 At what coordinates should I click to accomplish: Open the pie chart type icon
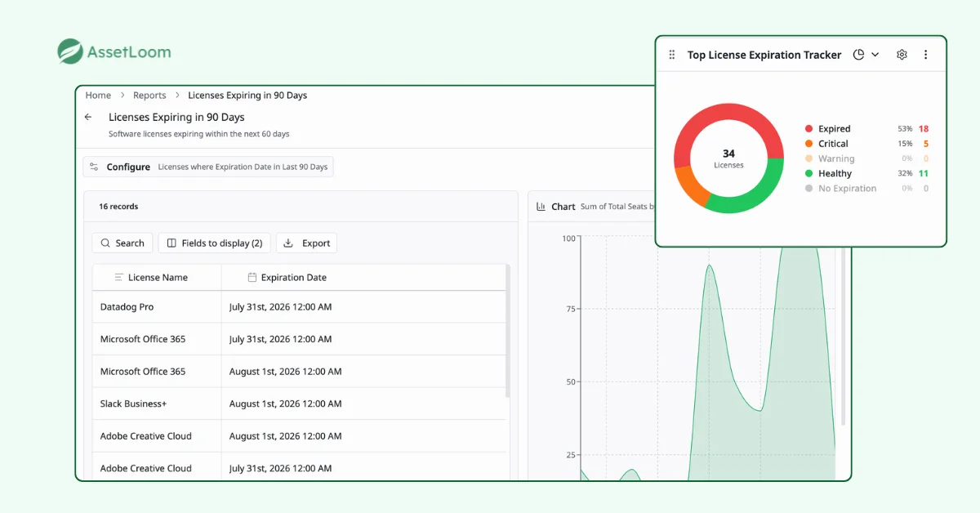858,55
